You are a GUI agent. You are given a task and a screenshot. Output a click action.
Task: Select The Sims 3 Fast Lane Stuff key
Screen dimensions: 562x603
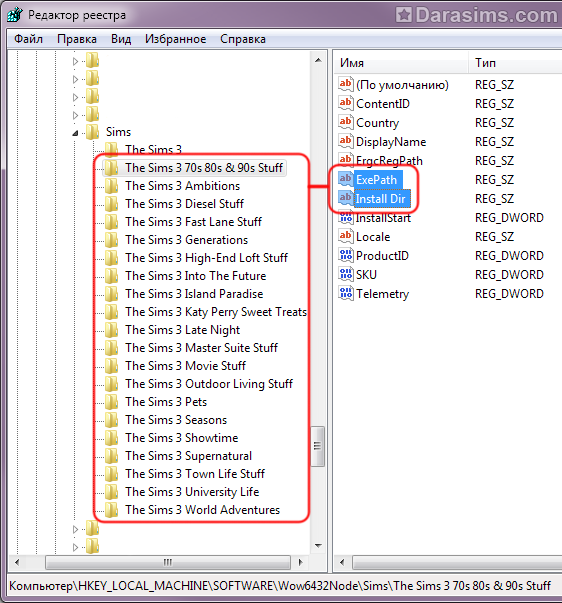tap(193, 222)
